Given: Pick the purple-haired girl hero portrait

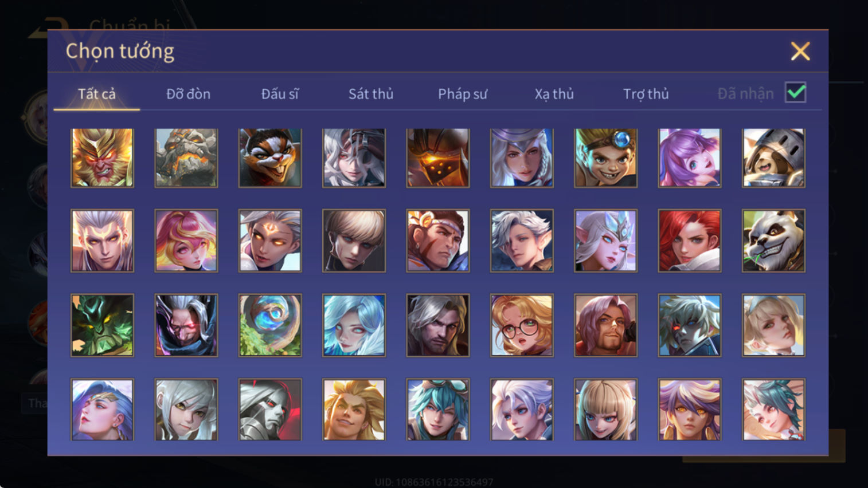Looking at the screenshot, I should [690, 158].
